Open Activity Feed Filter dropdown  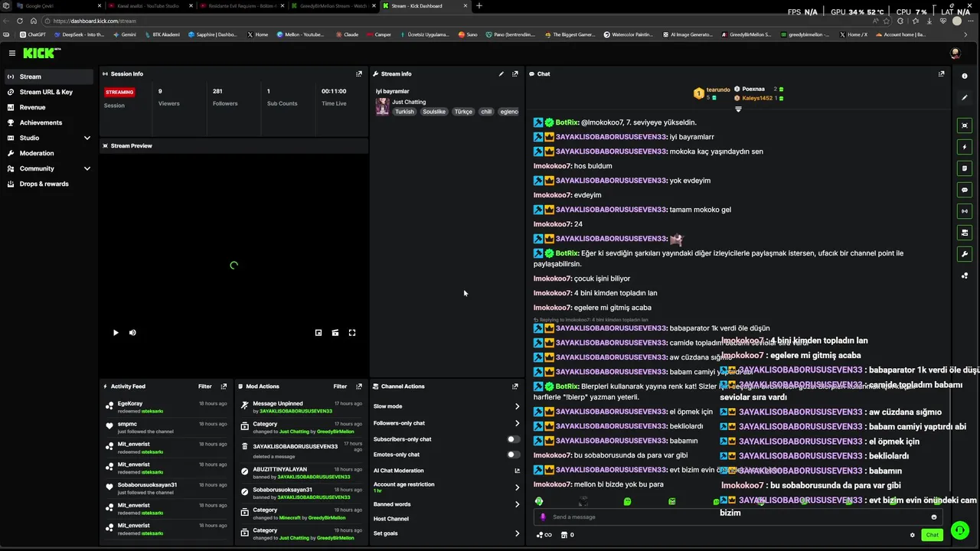(x=205, y=386)
